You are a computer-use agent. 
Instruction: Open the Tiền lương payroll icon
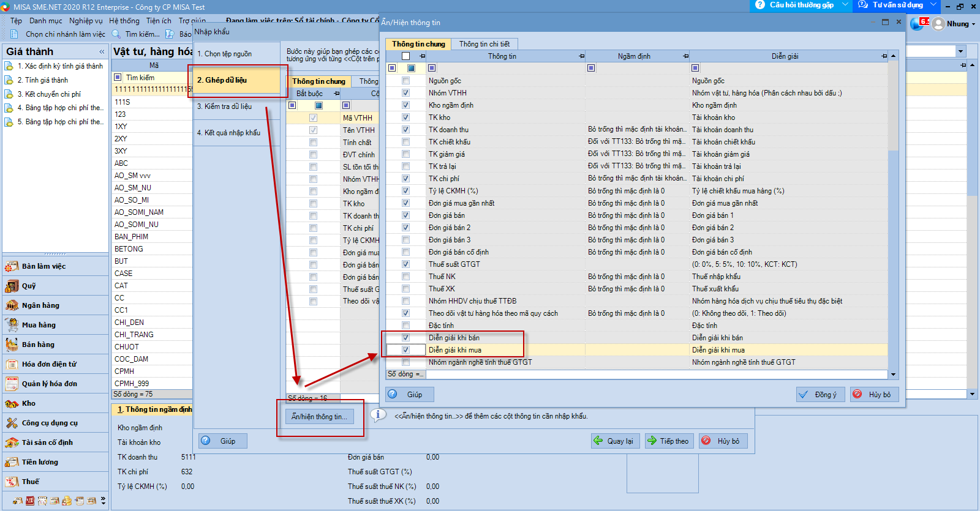(12, 462)
